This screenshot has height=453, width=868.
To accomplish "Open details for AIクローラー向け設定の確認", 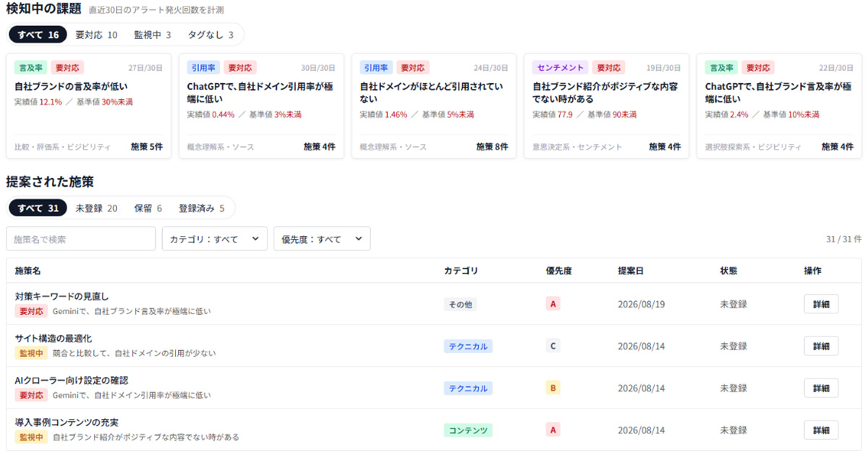I will (821, 388).
